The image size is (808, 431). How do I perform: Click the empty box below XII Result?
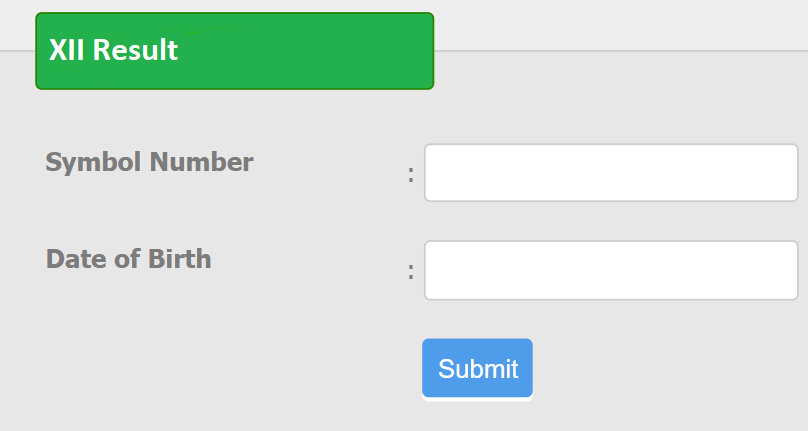(611, 173)
